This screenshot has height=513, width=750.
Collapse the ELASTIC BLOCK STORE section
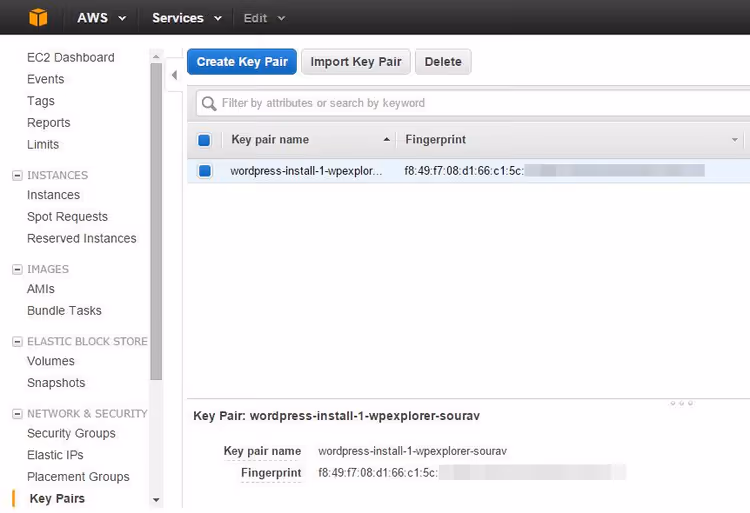tap(17, 341)
